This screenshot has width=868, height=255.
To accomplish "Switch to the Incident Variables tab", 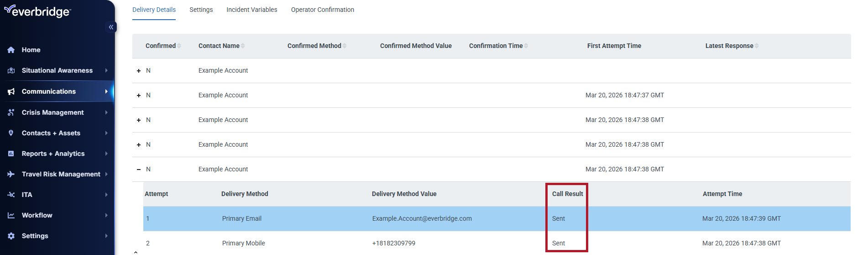I will click(251, 10).
